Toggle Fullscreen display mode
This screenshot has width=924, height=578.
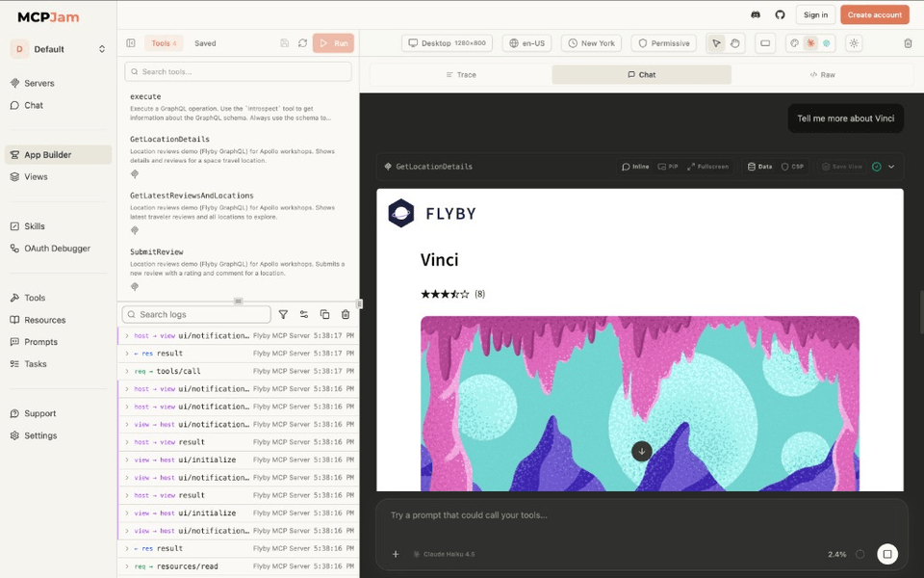click(707, 167)
